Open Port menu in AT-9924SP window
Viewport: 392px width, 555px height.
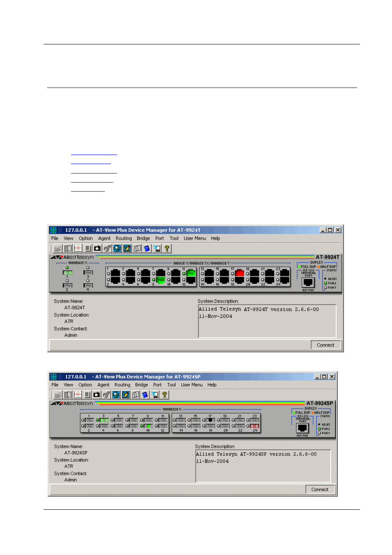(x=157, y=385)
